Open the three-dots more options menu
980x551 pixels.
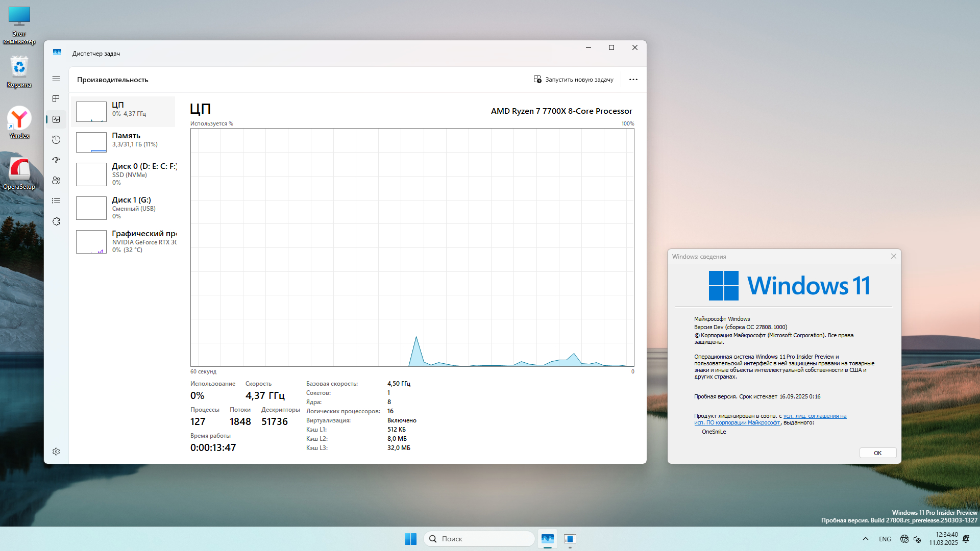tap(633, 80)
